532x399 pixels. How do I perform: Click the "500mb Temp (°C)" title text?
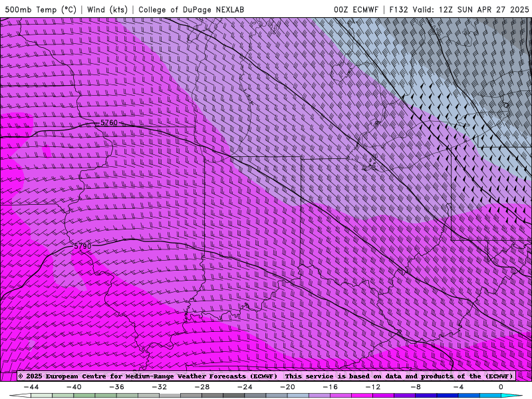pyautogui.click(x=41, y=9)
